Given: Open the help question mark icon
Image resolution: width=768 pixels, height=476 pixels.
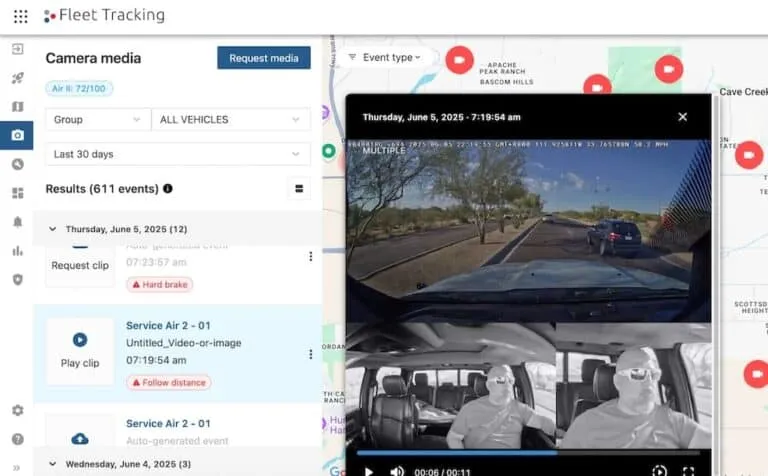Looking at the screenshot, I should 18,439.
